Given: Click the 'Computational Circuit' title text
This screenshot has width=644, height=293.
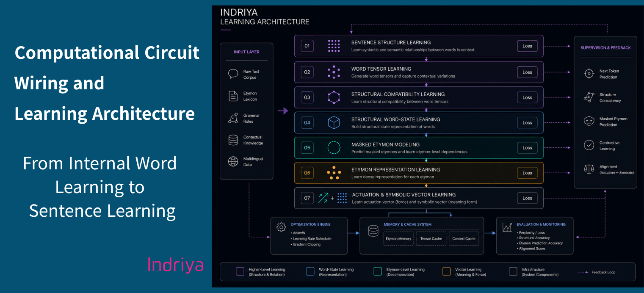Looking at the screenshot, I should [107, 53].
